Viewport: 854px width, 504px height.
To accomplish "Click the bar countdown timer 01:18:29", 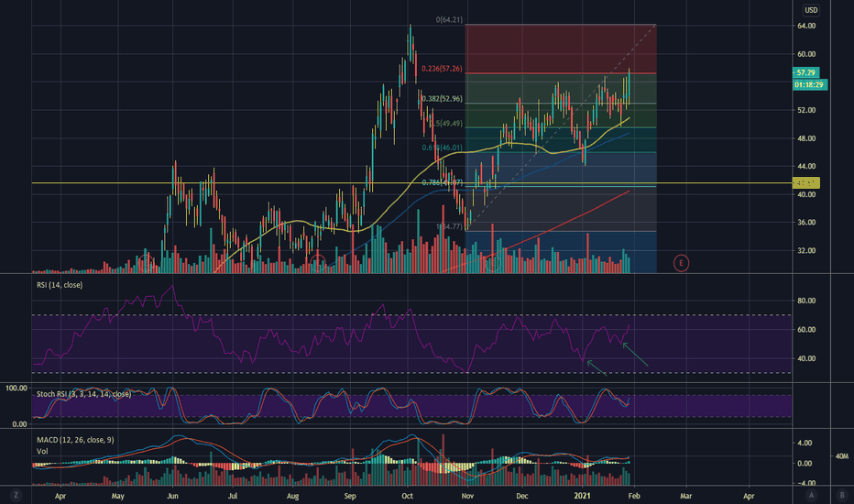I will (809, 84).
